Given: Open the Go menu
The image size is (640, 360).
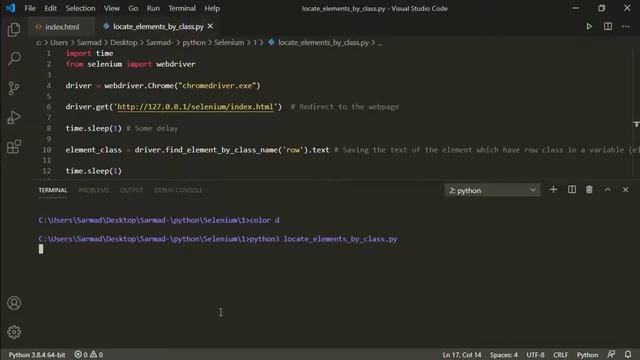Looking at the screenshot, I should (133, 8).
